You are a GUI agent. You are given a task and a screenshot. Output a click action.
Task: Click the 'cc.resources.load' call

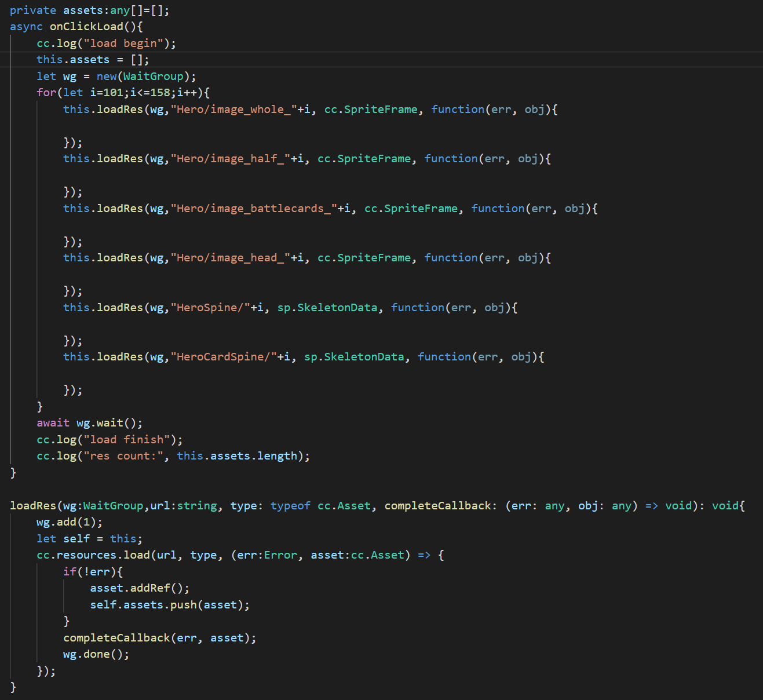point(93,555)
